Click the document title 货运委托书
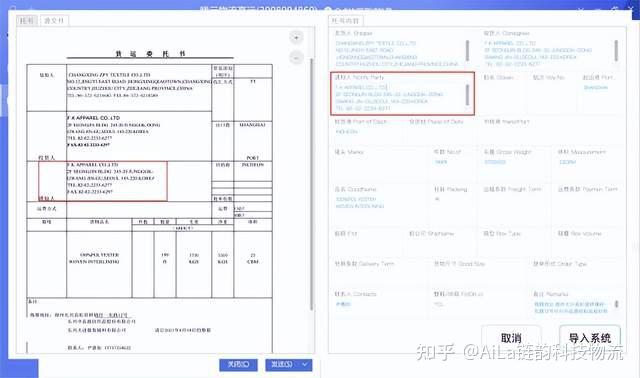This screenshot has height=378, width=640. click(x=150, y=53)
